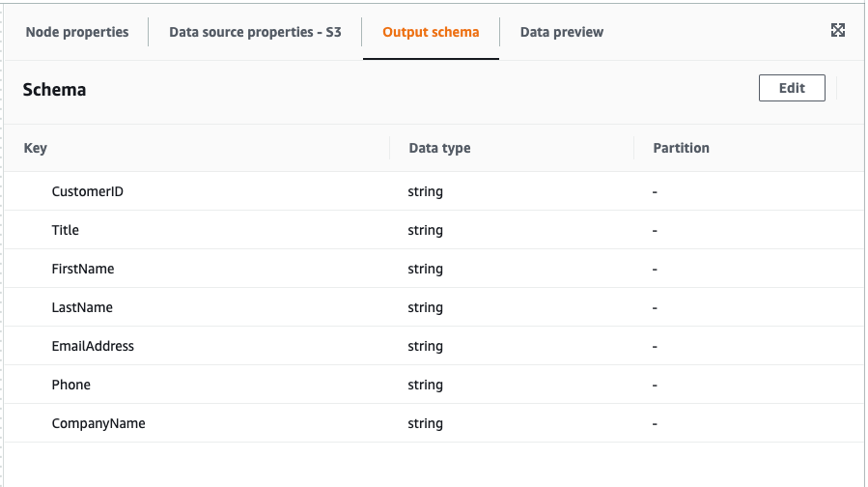The image size is (868, 487).
Task: Click the string data type for CompanyName
Action: pos(425,423)
